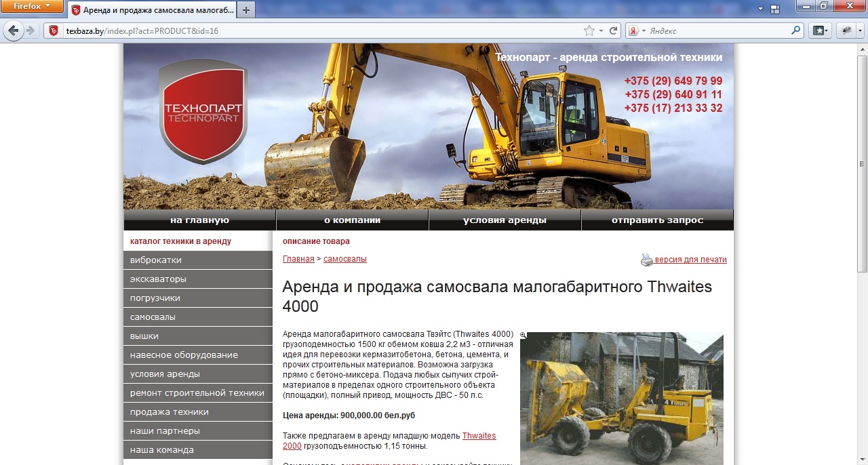The image size is (868, 465).
Task: Click phone number +375 (17) 213 33 32
Action: 673,108
